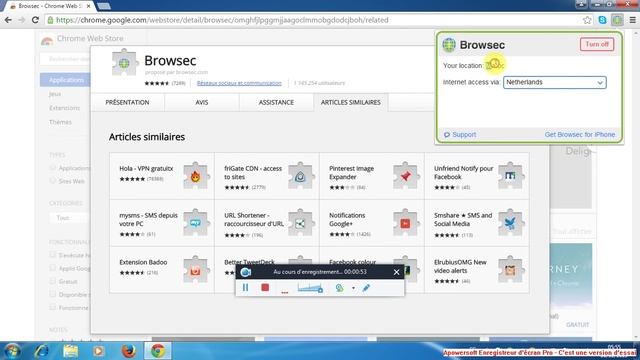Open the recorder webcam dropdown arrow
This screenshot has width=640, height=360.
coord(353,288)
